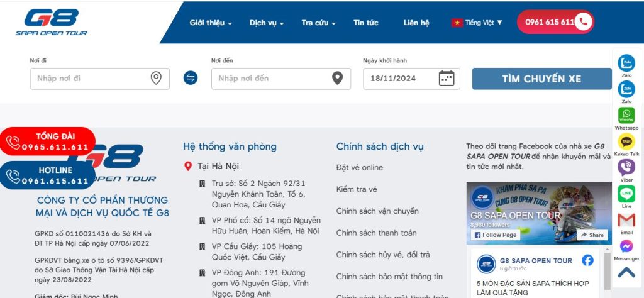The width and height of the screenshot is (644, 298).
Task: Open the Chính sách thanh toán link
Action: click(x=376, y=233)
